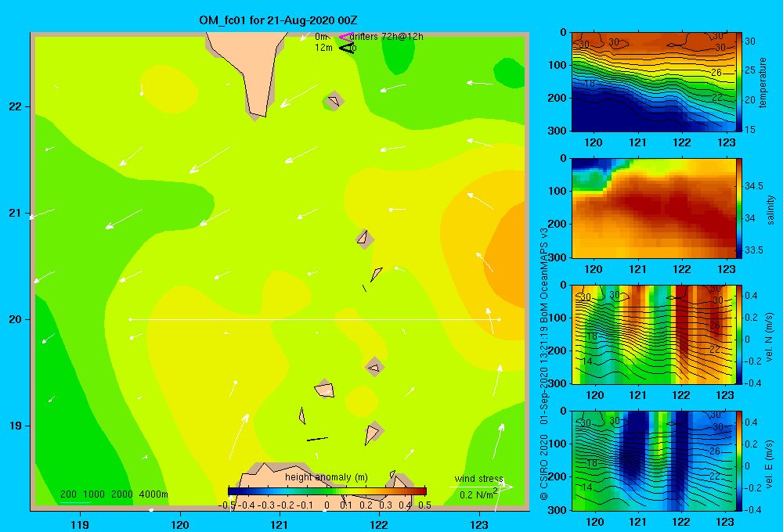Select the title OM_fc01 for 21-Aug-2020 00Z

pyautogui.click(x=278, y=20)
